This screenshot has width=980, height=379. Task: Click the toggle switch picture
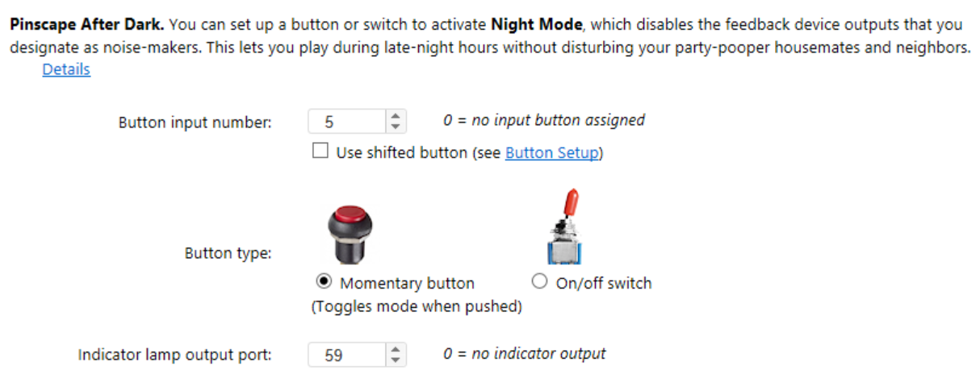click(x=564, y=227)
